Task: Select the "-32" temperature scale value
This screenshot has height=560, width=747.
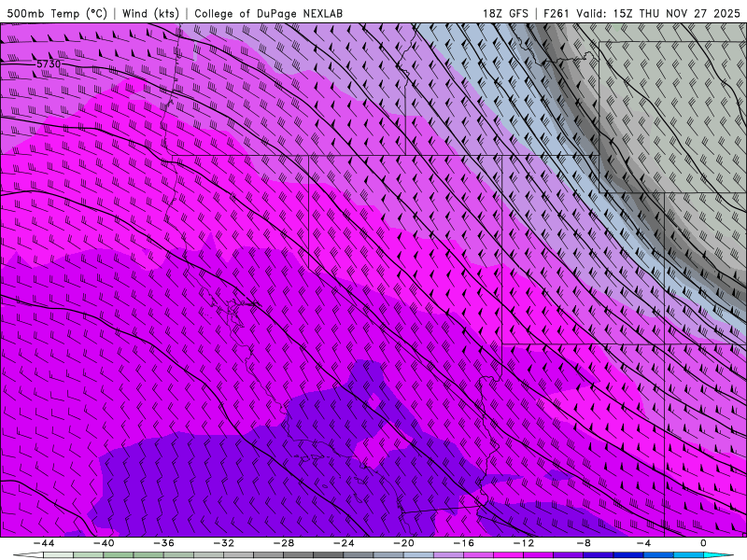Action: (x=223, y=543)
